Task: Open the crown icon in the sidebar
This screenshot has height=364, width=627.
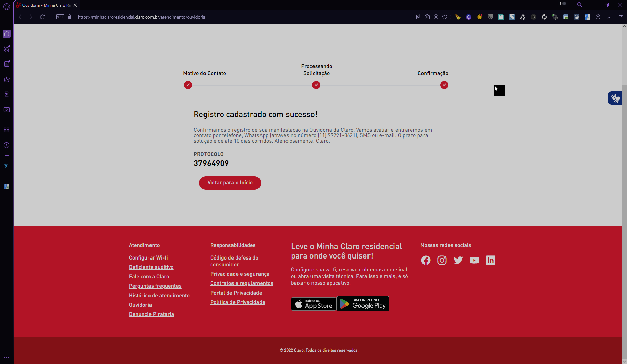Action: [x=7, y=79]
